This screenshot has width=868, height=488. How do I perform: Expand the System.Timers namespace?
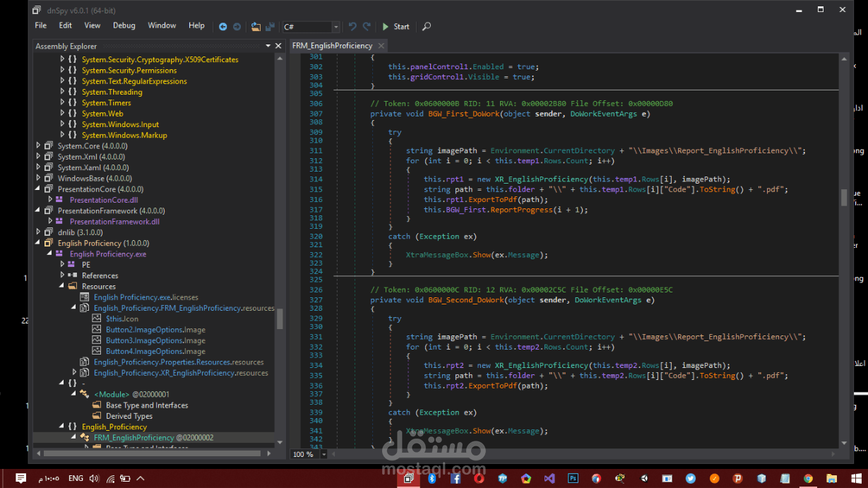[62, 102]
